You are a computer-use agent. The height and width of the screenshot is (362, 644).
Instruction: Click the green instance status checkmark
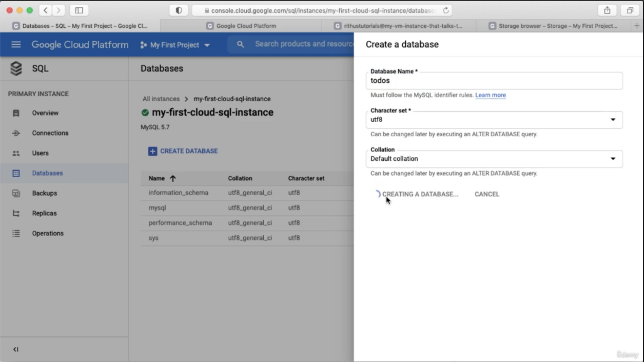coord(145,113)
